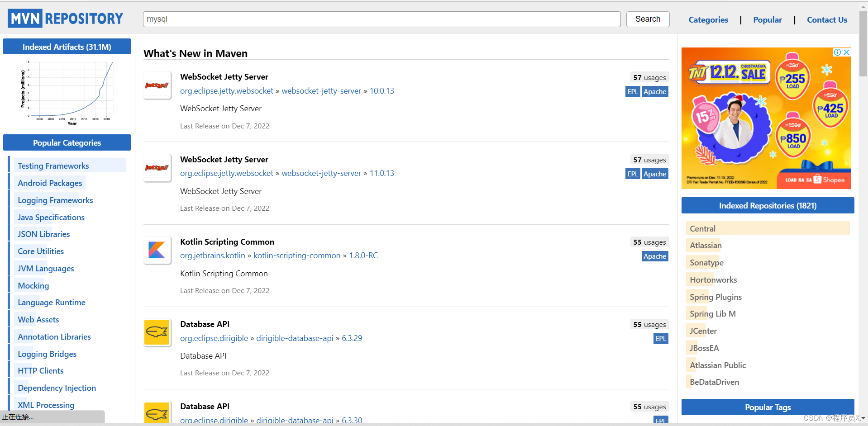Open the Atlassian Public repository
The width and height of the screenshot is (868, 426).
click(718, 365)
